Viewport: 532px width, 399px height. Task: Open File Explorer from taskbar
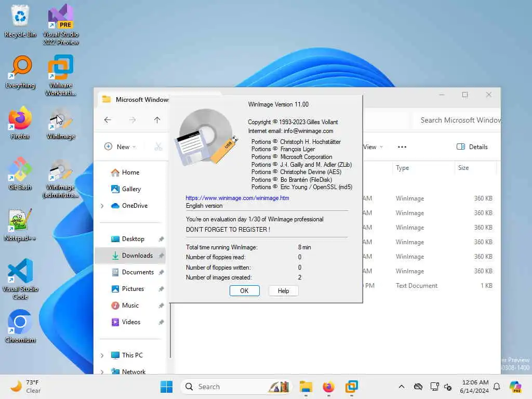[x=305, y=387]
